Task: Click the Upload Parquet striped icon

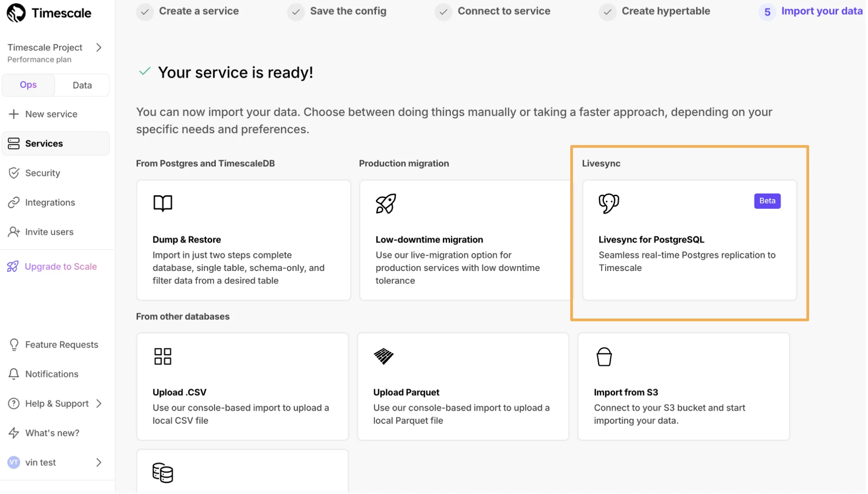Action: pyautogui.click(x=384, y=356)
